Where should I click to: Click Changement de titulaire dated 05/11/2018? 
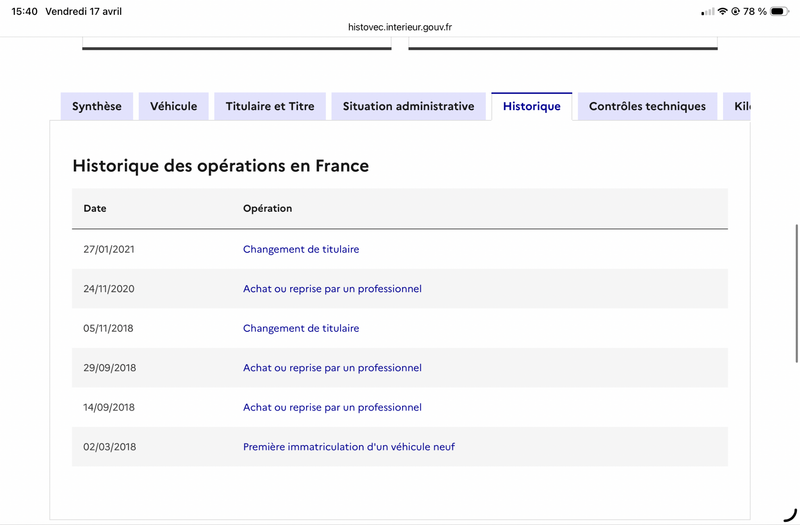coord(301,328)
